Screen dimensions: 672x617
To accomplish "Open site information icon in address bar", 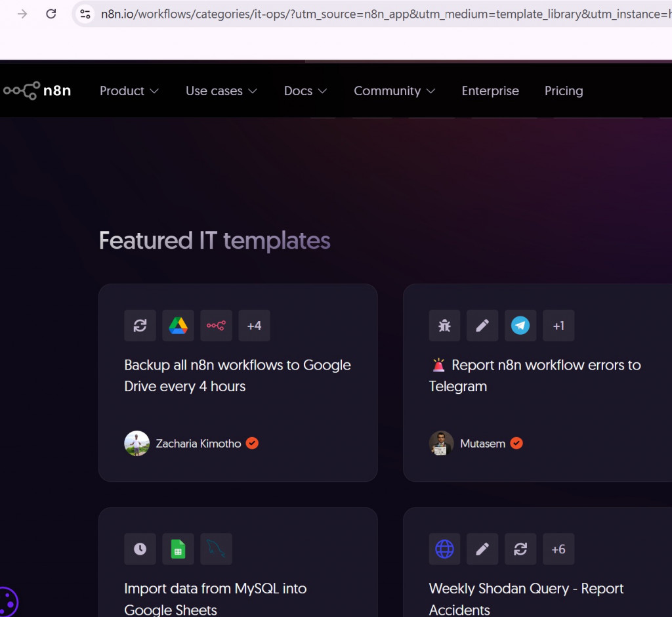I will click(85, 14).
